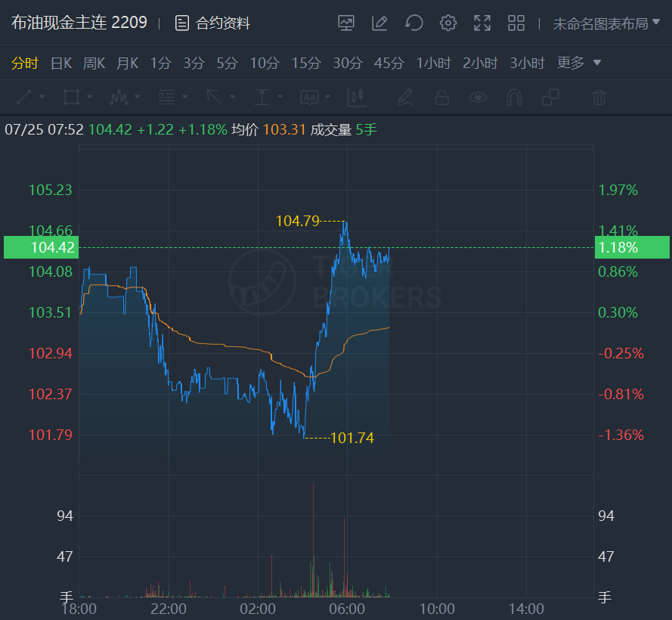Delete drawings with the trash icon
Screen dimensions: 672x620
599,97
